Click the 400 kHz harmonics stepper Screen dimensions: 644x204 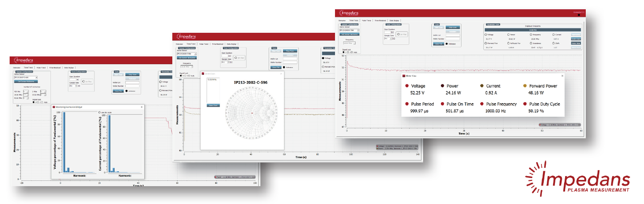pyautogui.click(x=26, y=91)
